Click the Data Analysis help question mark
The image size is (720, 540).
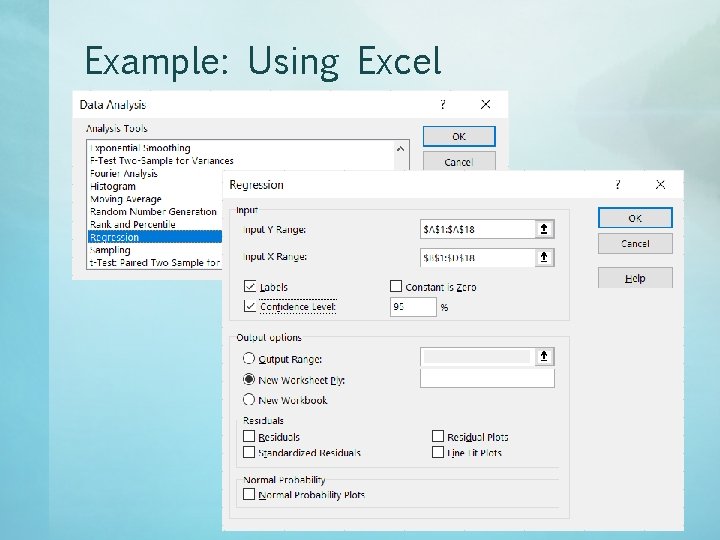(443, 105)
